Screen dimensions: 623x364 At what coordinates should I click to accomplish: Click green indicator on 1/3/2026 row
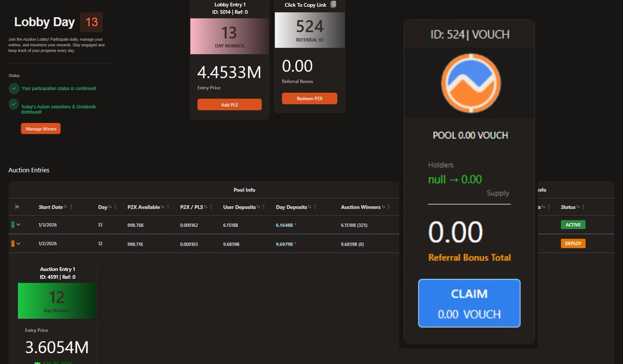pyautogui.click(x=13, y=225)
